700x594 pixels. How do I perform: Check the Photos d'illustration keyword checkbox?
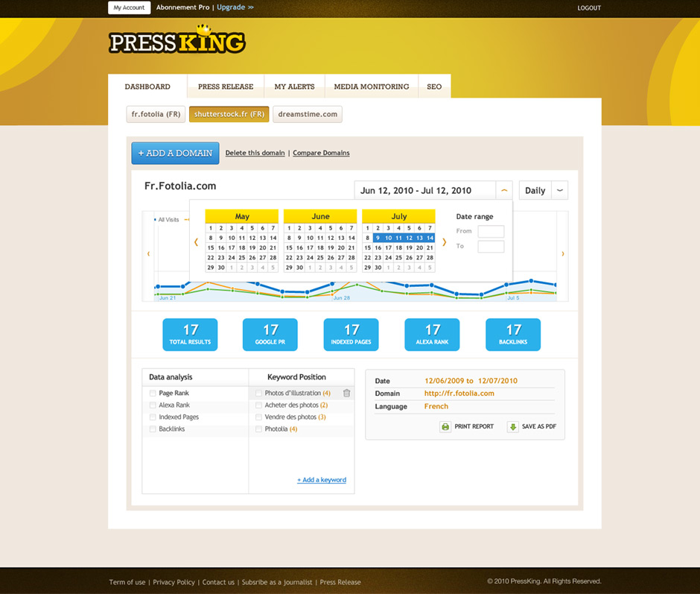pos(258,394)
